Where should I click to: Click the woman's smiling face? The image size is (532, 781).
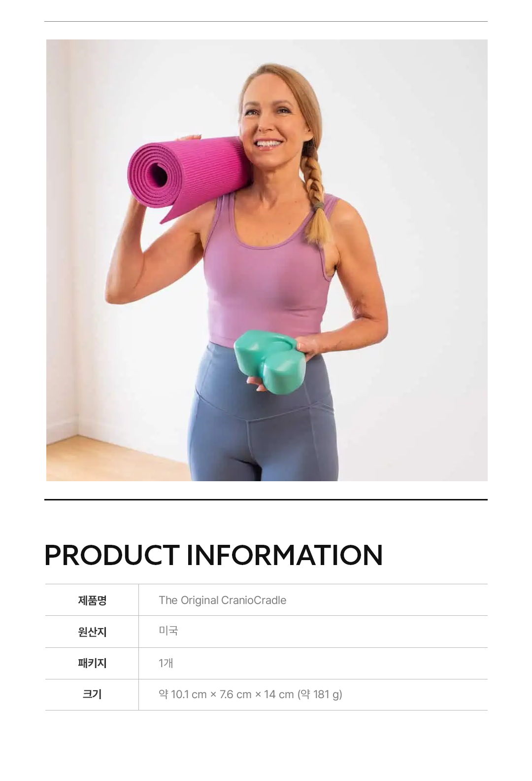pyautogui.click(x=268, y=123)
